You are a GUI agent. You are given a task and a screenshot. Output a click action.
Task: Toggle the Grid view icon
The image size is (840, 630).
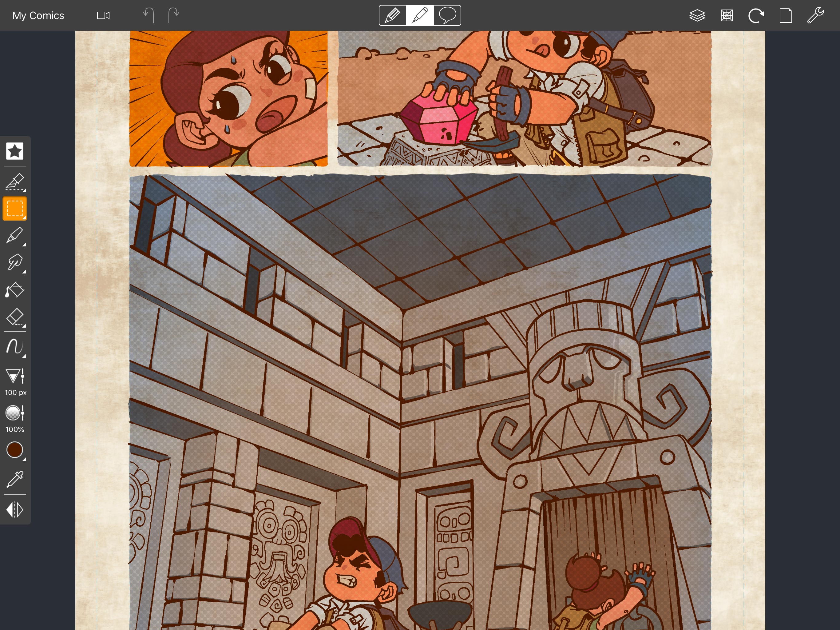coord(727,14)
